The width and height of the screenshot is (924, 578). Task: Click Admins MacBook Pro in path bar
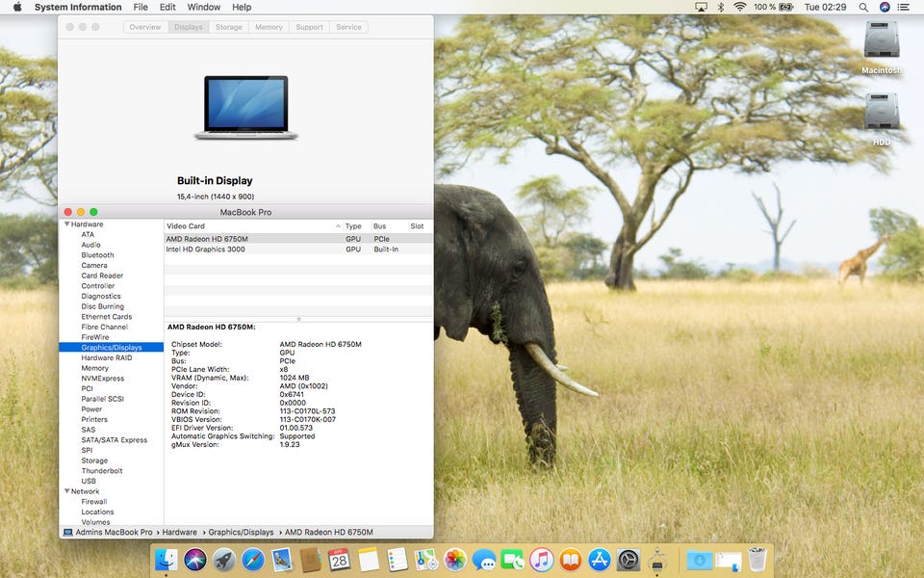pos(114,532)
